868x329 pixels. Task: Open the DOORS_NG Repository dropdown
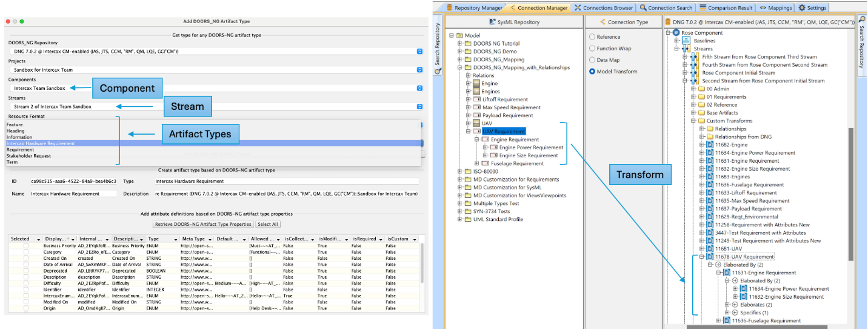point(419,52)
